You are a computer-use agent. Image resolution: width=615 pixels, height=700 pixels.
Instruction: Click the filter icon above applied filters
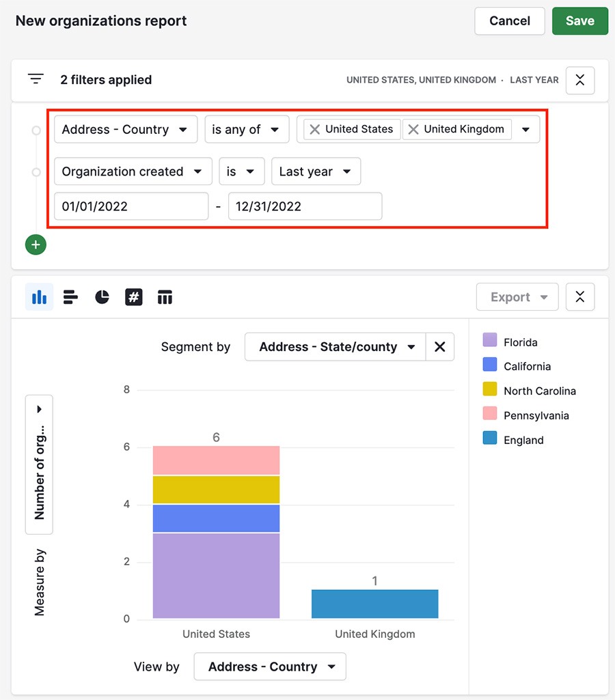point(35,79)
